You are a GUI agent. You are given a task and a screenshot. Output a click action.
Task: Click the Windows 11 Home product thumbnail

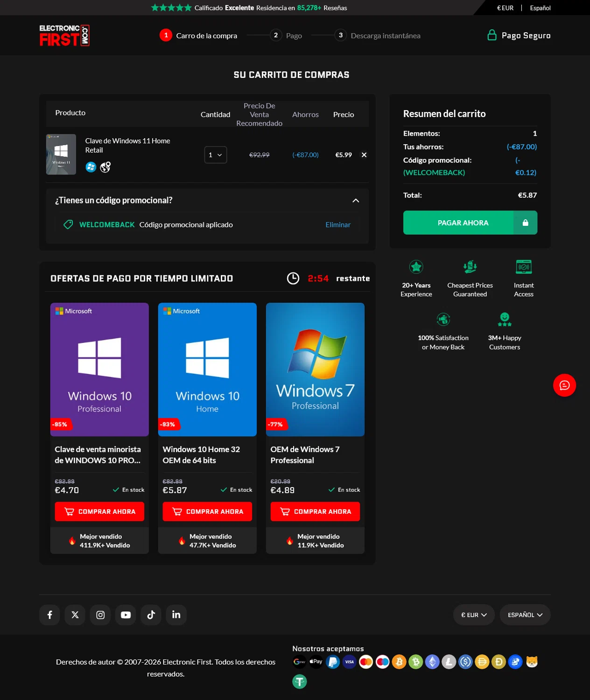click(x=61, y=154)
